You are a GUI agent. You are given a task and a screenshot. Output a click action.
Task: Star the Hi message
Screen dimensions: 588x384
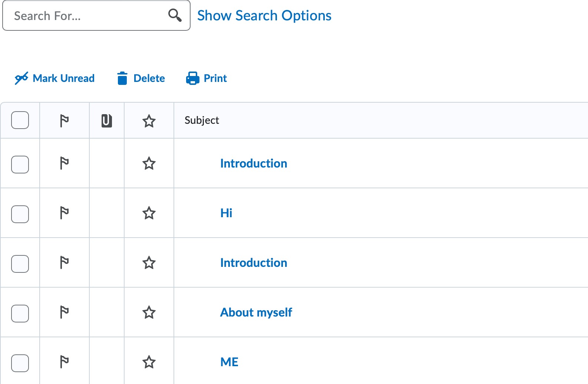(x=149, y=213)
